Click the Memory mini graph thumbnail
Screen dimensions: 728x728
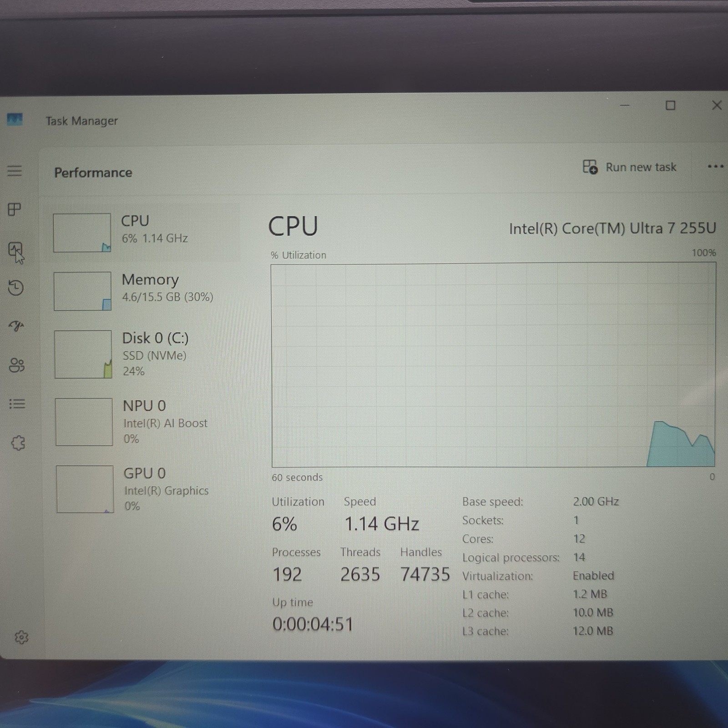click(x=82, y=291)
